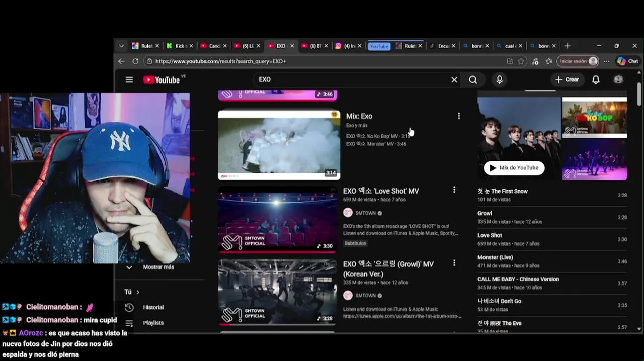The height and width of the screenshot is (361, 644).
Task: Click the YouTube tab group label
Action: pos(379,46)
